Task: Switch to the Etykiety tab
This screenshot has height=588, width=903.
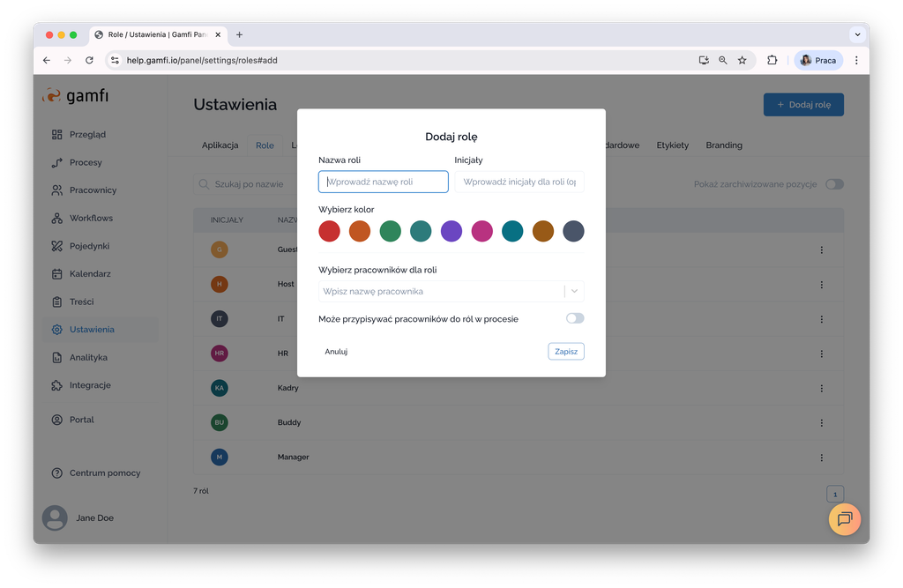Action: coord(673,145)
